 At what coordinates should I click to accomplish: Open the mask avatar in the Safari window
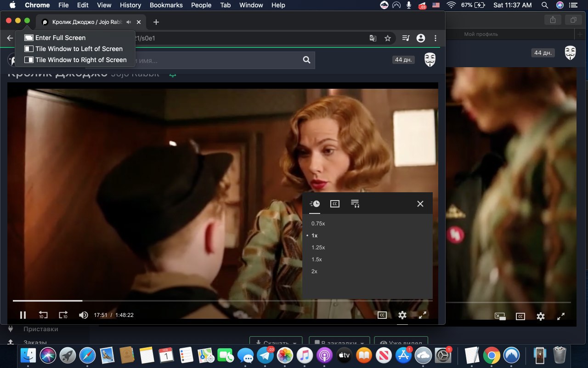point(570,53)
